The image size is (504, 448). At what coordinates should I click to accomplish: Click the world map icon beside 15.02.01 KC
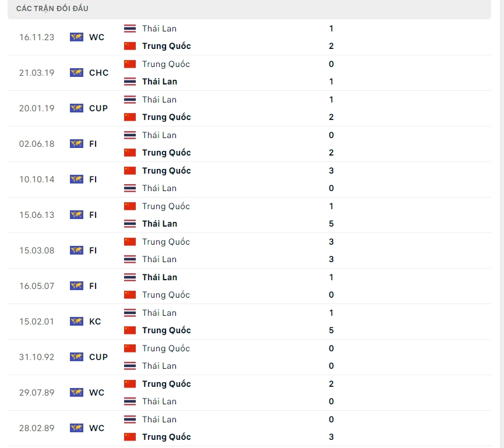pyautogui.click(x=76, y=322)
